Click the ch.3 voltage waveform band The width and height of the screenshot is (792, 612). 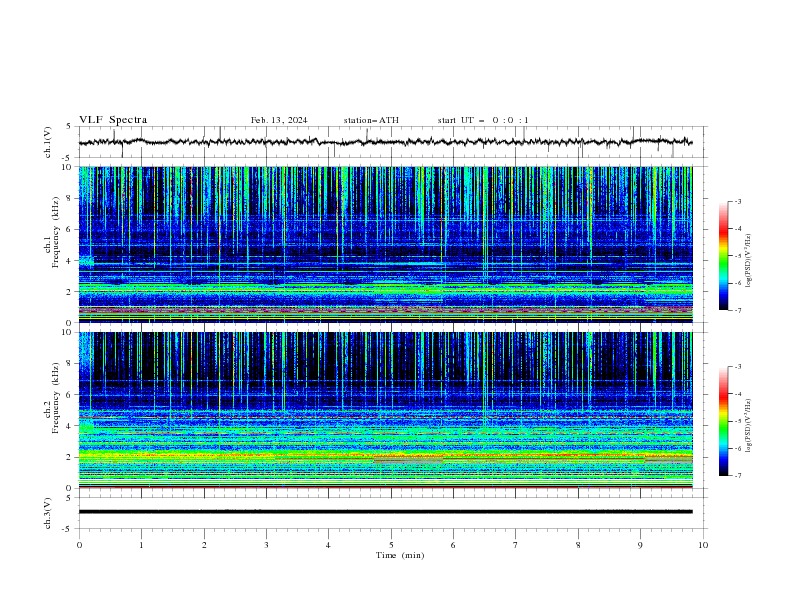385,512
